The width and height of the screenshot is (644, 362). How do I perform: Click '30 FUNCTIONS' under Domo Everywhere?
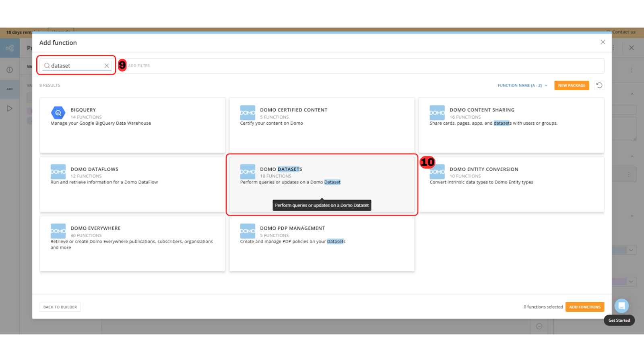[86, 235]
